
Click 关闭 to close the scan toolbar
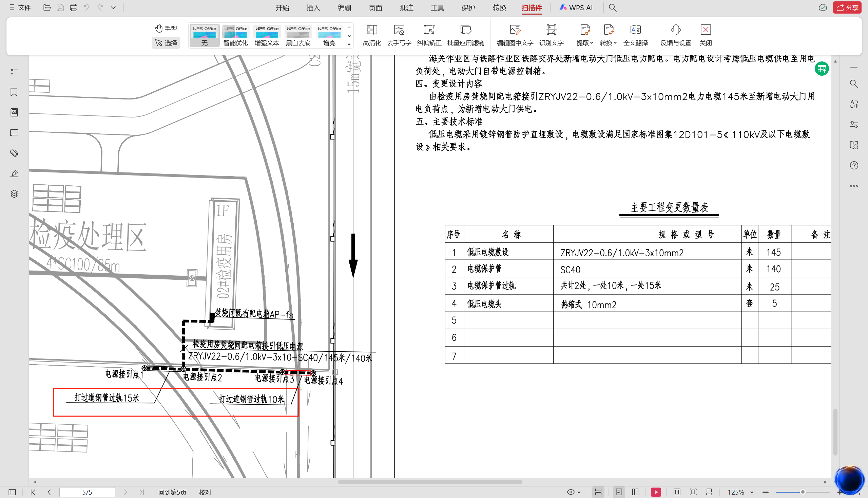[706, 36]
